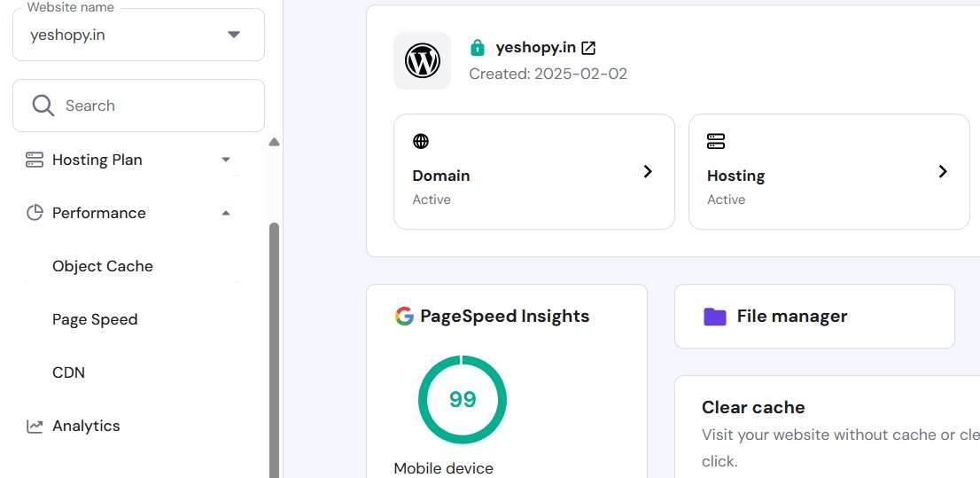Click the green SSL padlock icon

coord(477,48)
